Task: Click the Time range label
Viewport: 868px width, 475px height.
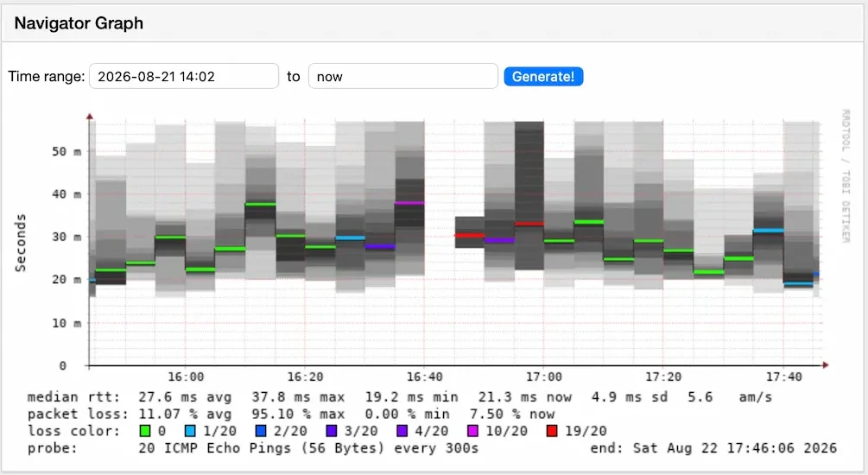Action: [x=47, y=76]
